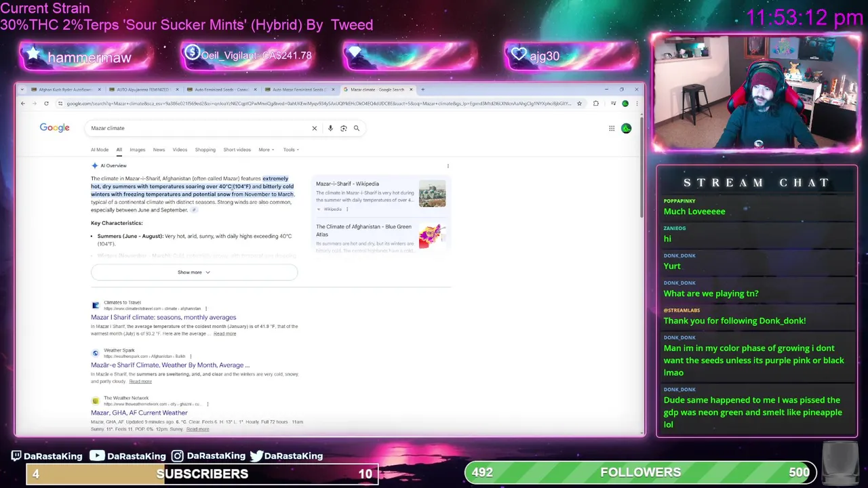Click the Afghanistan climate map thumbnail
Screen dimensions: 868x488
(x=432, y=236)
